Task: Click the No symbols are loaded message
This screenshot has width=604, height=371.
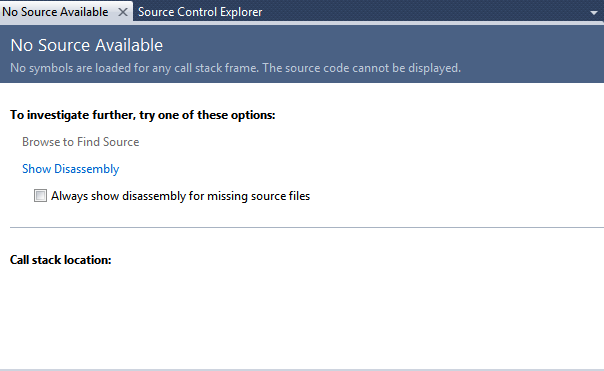Action: (235, 68)
